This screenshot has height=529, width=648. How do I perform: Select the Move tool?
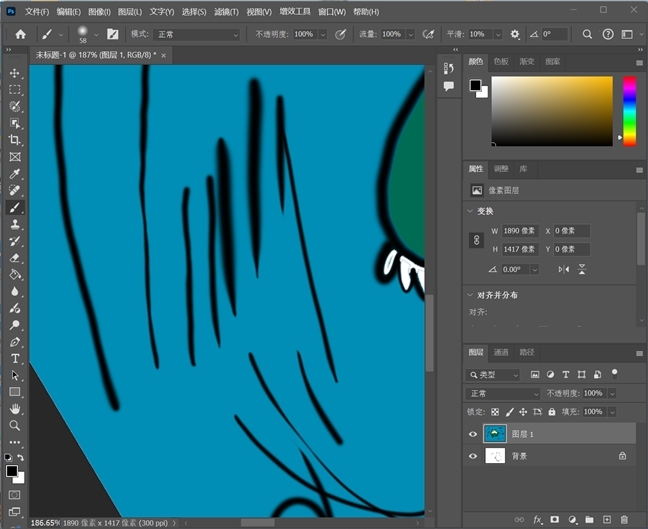(x=15, y=73)
